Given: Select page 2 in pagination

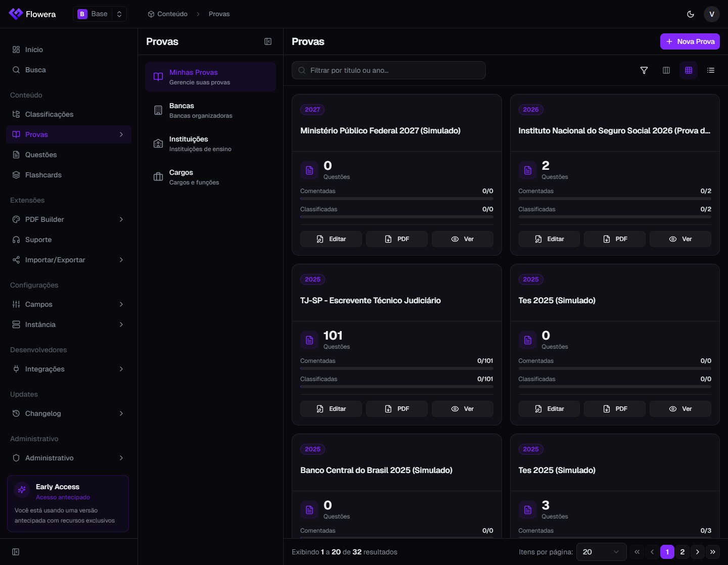Looking at the screenshot, I should 682,552.
